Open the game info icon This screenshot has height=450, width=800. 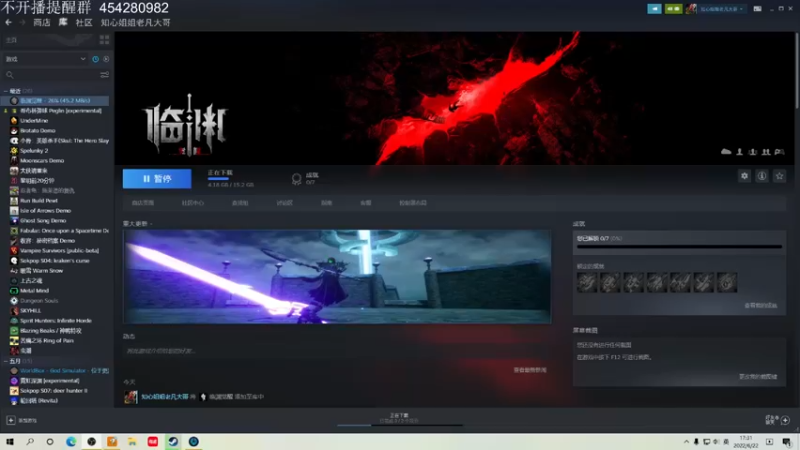click(762, 176)
